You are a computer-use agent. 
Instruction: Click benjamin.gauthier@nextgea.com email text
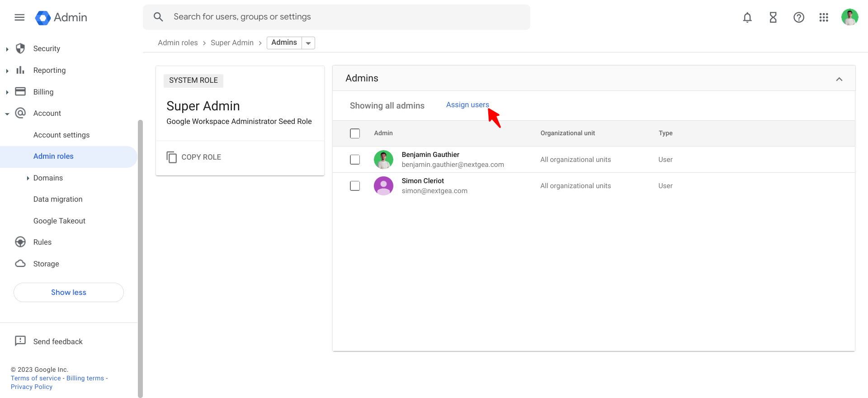pos(453,165)
